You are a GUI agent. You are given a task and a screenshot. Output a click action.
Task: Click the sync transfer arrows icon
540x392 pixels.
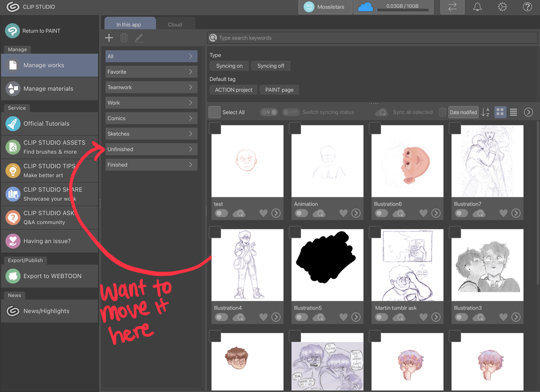452,7
